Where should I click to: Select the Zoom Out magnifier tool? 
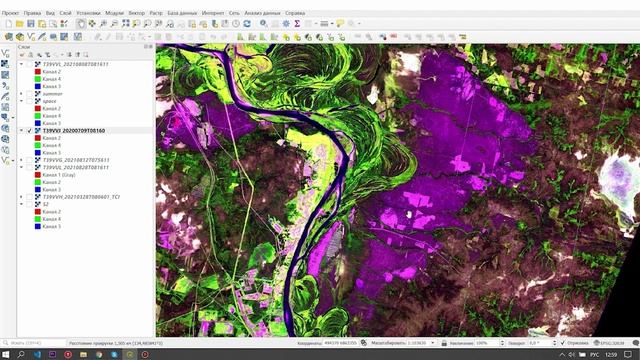point(114,24)
